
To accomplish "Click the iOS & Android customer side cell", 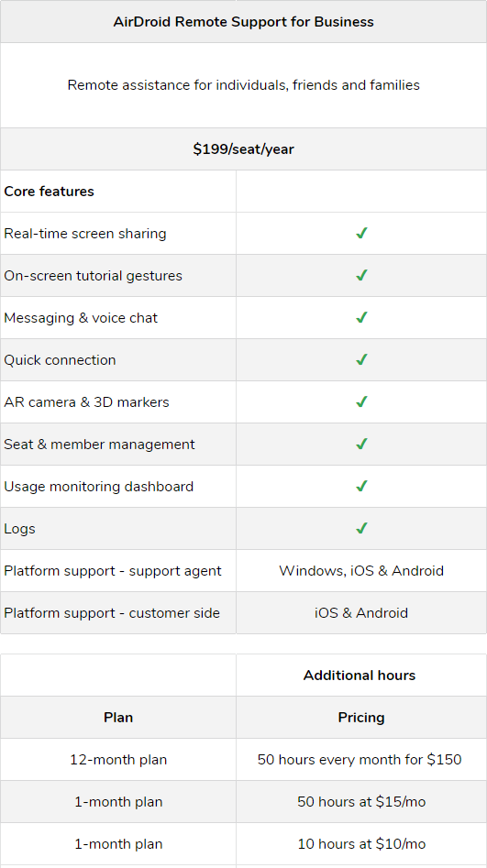I will click(361, 613).
